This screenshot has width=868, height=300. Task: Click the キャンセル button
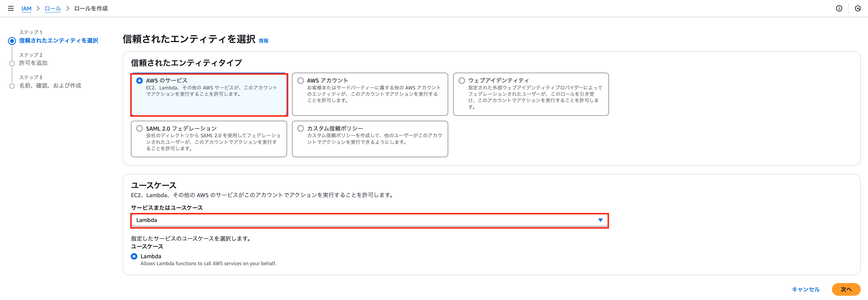tap(806, 289)
